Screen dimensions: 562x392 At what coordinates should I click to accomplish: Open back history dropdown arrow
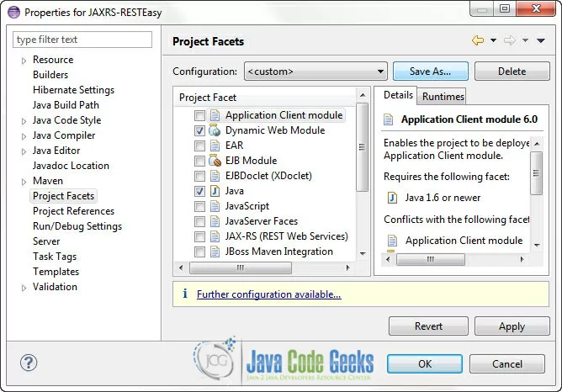[x=493, y=40]
